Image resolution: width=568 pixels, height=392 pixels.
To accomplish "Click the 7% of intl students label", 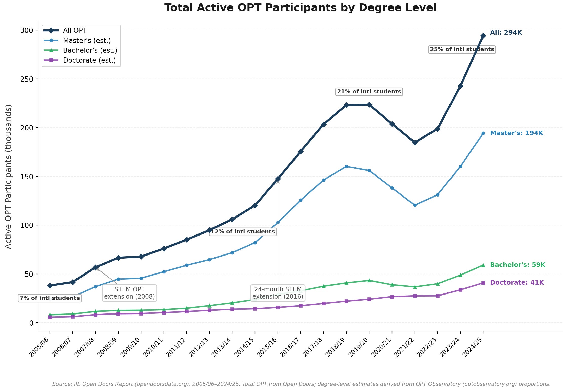I will [x=50, y=298].
